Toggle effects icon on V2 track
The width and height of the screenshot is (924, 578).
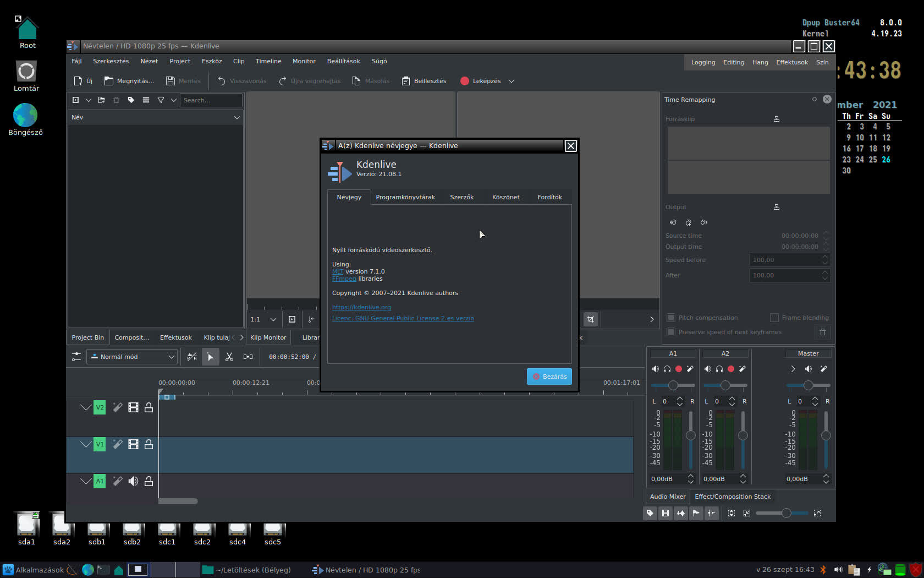coord(117,407)
